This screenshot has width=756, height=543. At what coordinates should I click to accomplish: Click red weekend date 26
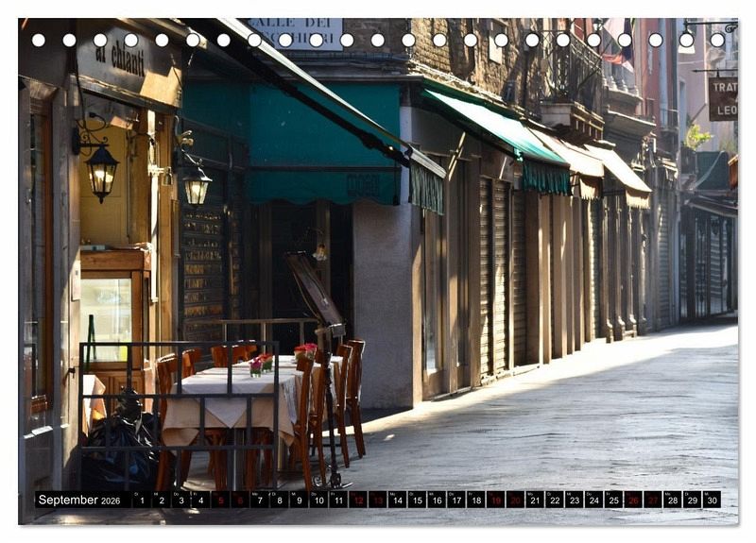[x=633, y=501]
